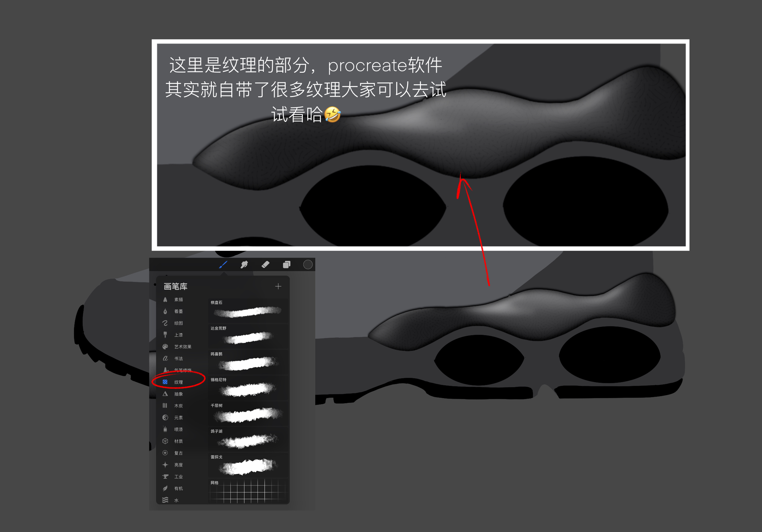Click the 工业 anvil icon
The height and width of the screenshot is (532, 762).
click(x=165, y=477)
